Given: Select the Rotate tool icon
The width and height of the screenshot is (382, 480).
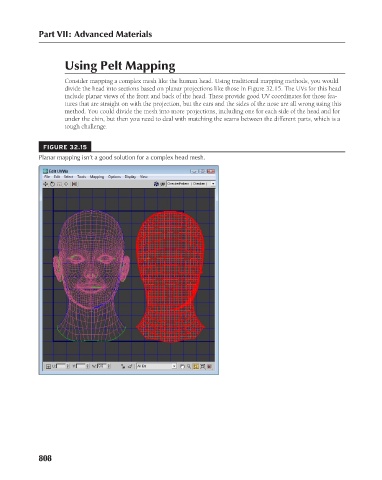Looking at the screenshot, I should [x=52, y=184].
